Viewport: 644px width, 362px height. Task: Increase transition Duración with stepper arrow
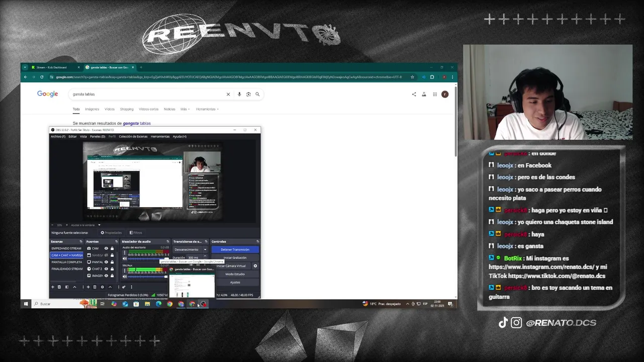pos(205,256)
